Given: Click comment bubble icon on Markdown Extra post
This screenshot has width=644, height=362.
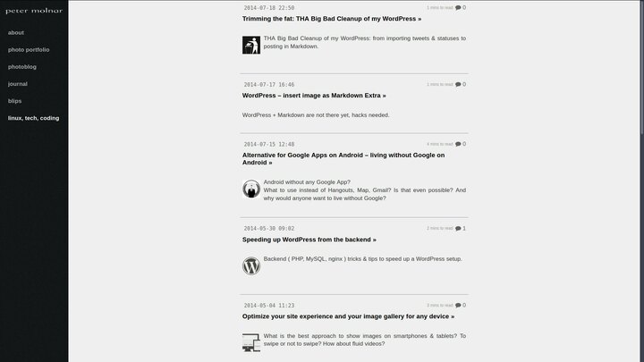Looking at the screenshot, I should pyautogui.click(x=458, y=85).
